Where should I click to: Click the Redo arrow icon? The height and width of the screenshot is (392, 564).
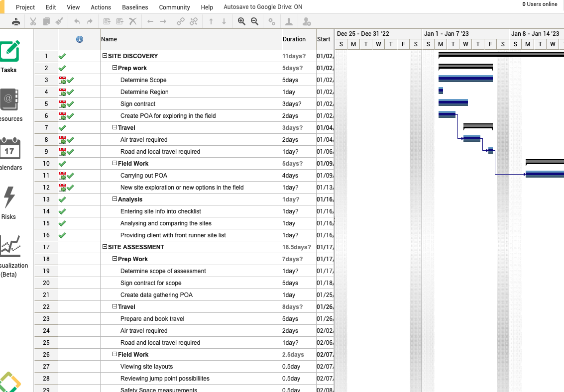point(90,21)
